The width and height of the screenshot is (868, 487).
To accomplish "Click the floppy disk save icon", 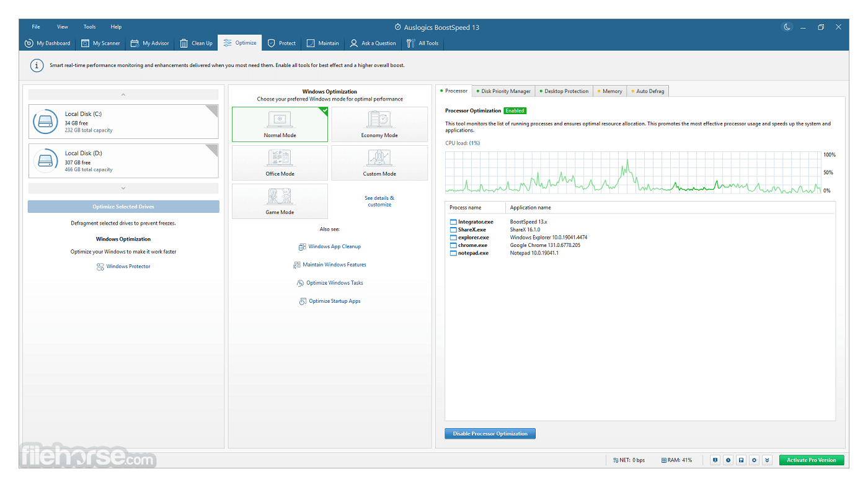I will click(x=741, y=460).
